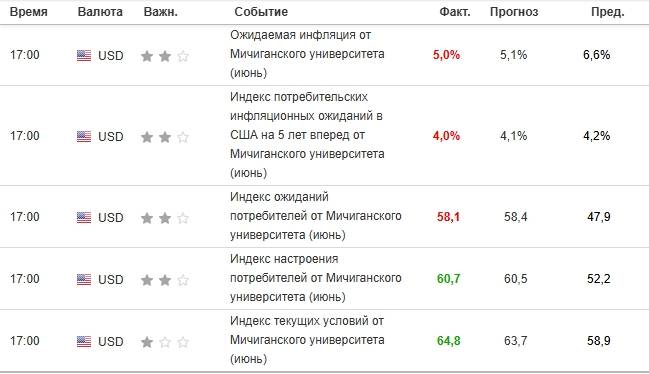Click the green actual value 64,8
Image resolution: width=649 pixels, height=374 pixels.
[x=448, y=341]
